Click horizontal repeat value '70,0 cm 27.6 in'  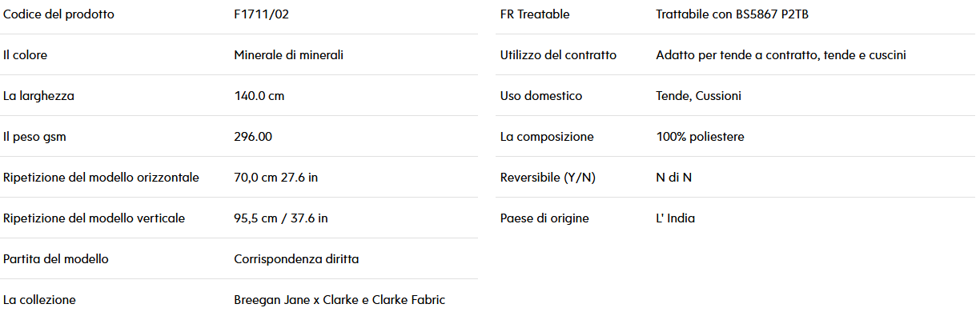275,178
